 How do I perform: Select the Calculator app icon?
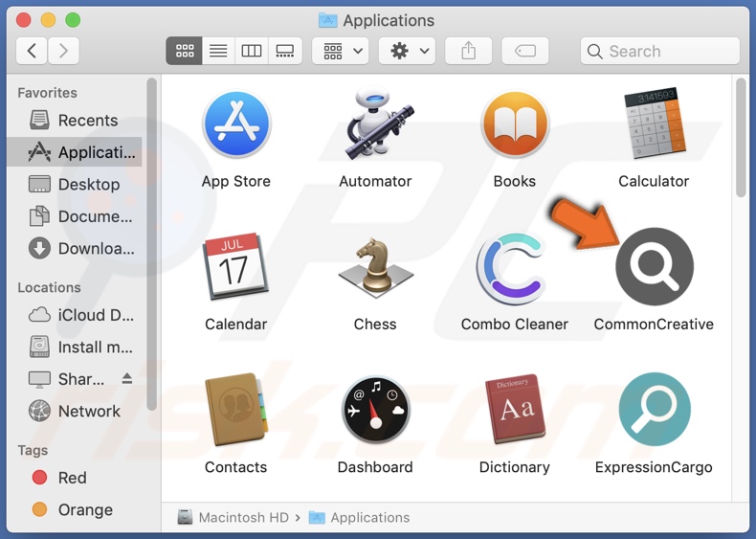pos(655,124)
